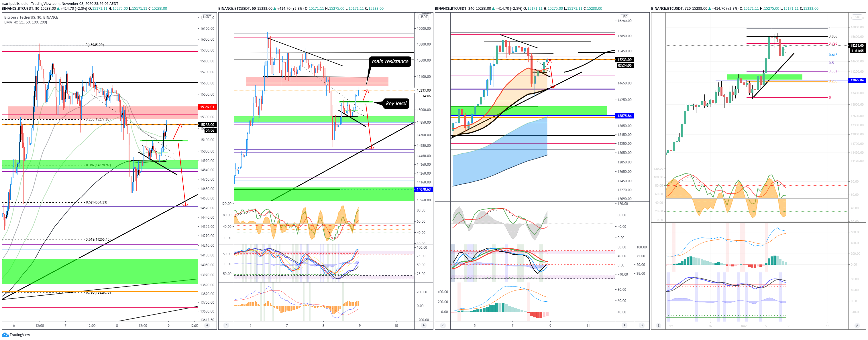
Task: Click Fibonacci label 0.618(14256.15)
Action: 98,239
